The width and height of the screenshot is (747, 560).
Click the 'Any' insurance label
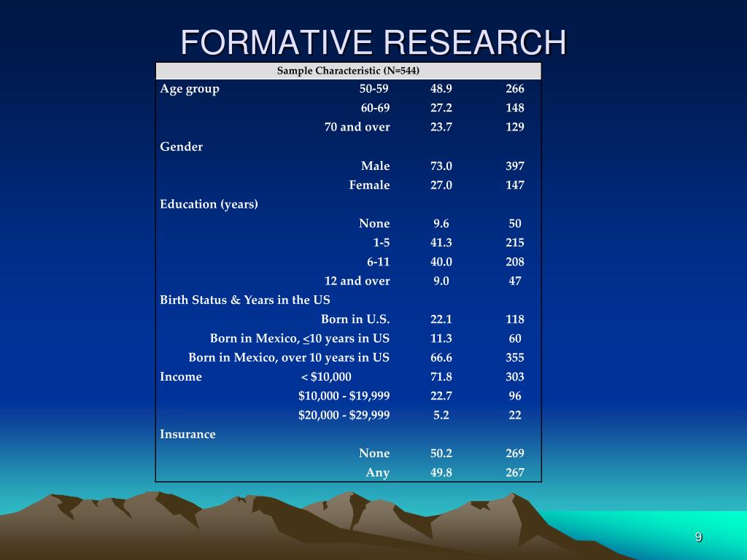(378, 472)
